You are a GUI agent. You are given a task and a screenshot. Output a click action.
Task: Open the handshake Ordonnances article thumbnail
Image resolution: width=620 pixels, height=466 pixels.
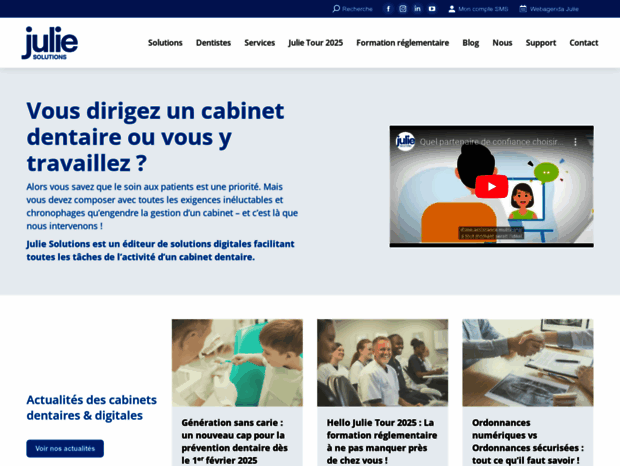tap(528, 363)
